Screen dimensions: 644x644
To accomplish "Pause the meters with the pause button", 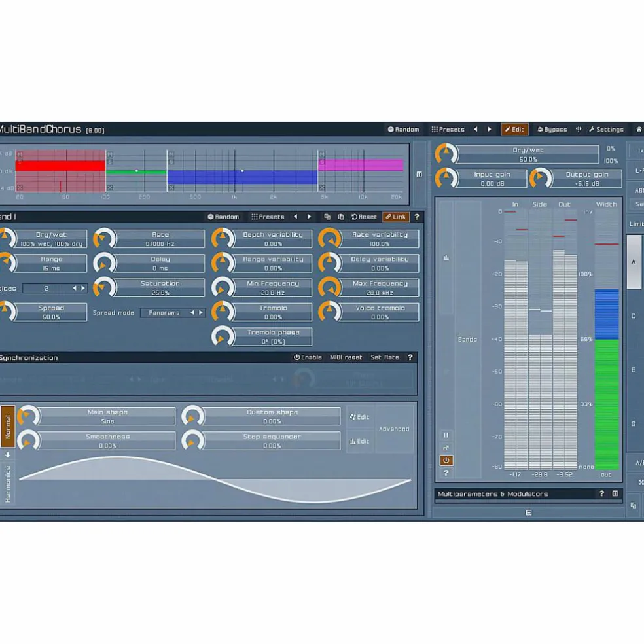I will coord(446,435).
